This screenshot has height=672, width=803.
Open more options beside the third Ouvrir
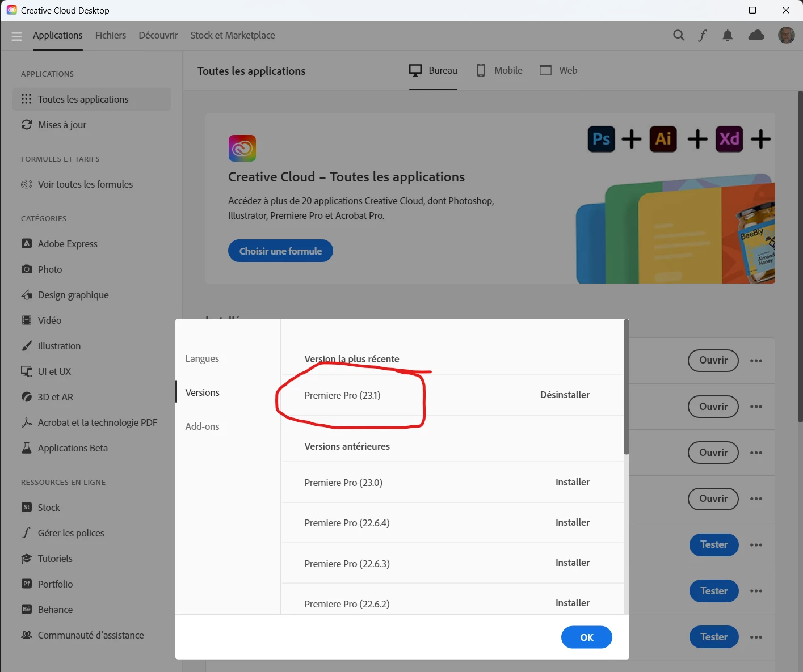tap(756, 453)
